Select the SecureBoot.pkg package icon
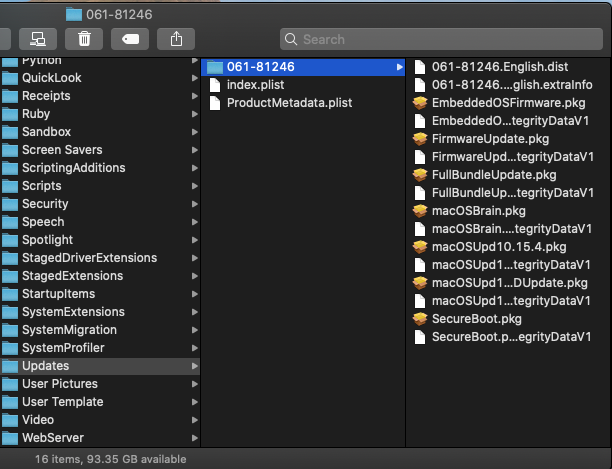612x469 pixels. [x=420, y=319]
